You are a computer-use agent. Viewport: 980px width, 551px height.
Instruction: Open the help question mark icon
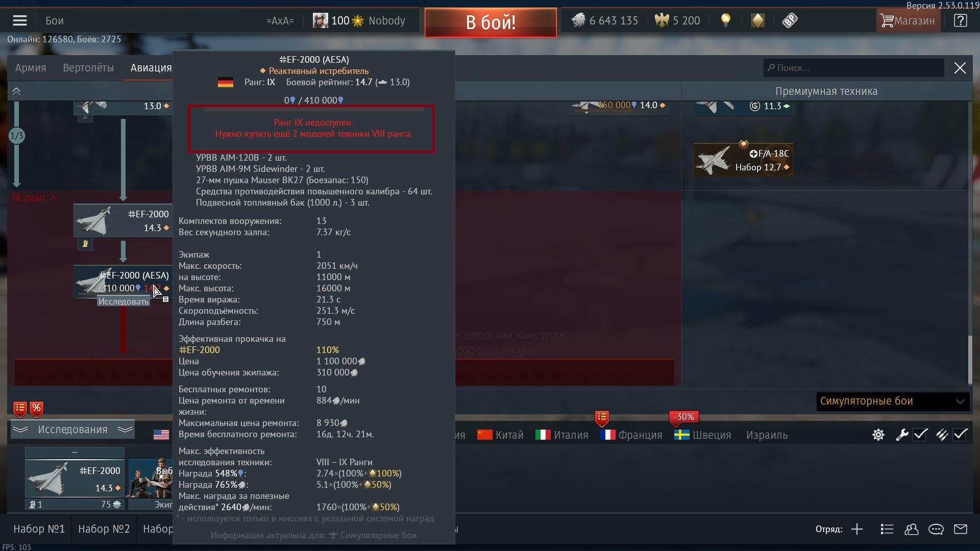[960, 20]
